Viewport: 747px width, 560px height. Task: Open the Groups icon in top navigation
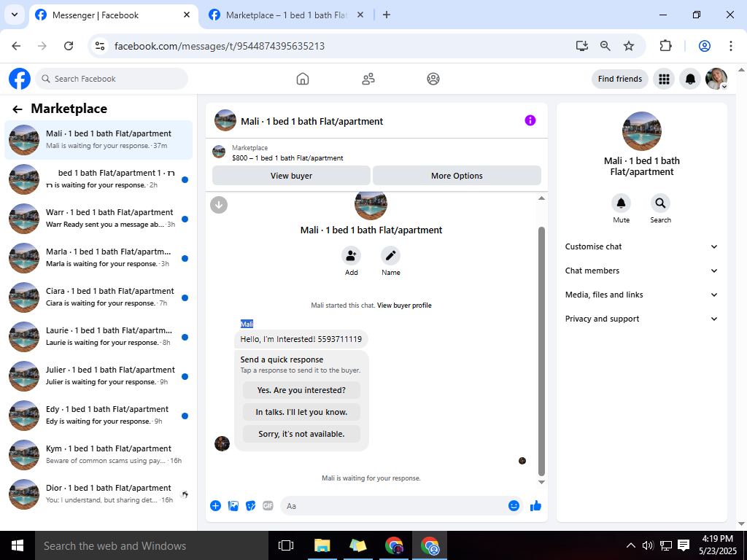[x=433, y=79]
